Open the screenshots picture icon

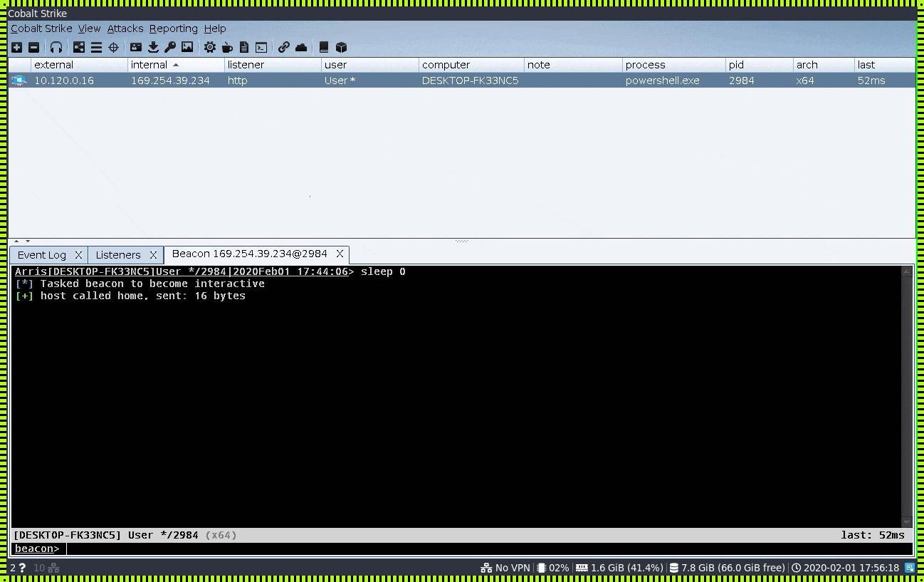tap(187, 47)
